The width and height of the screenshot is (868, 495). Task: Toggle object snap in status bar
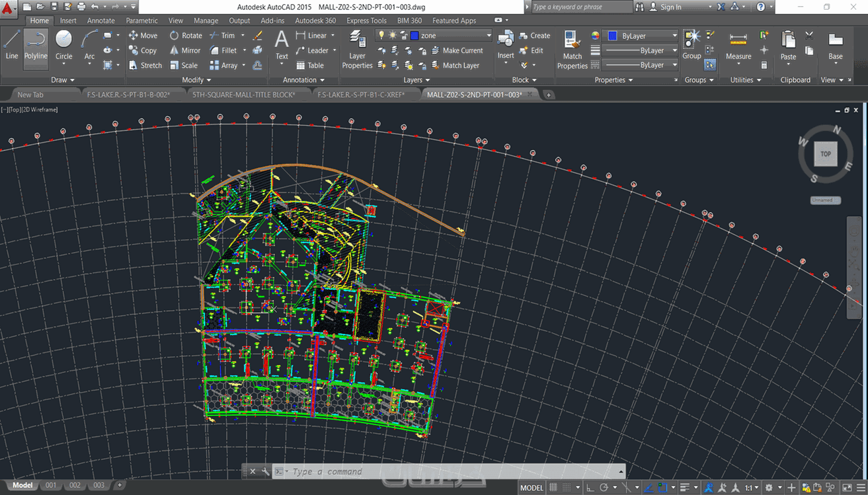click(x=662, y=487)
